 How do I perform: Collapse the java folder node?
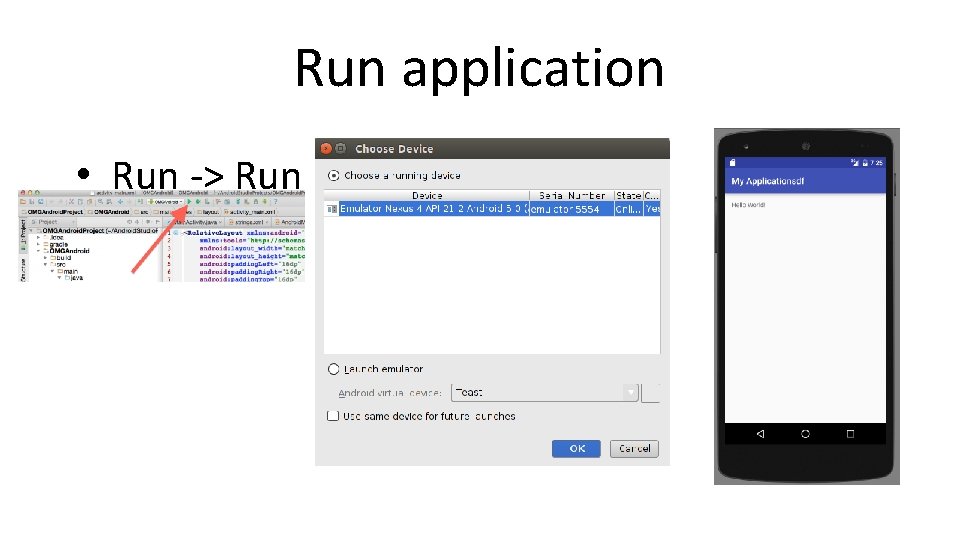click(x=59, y=277)
